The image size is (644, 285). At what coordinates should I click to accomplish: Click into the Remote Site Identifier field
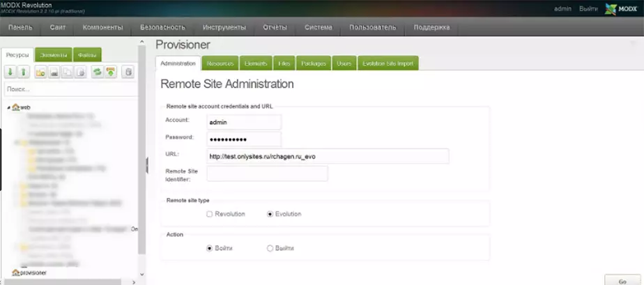pos(268,174)
